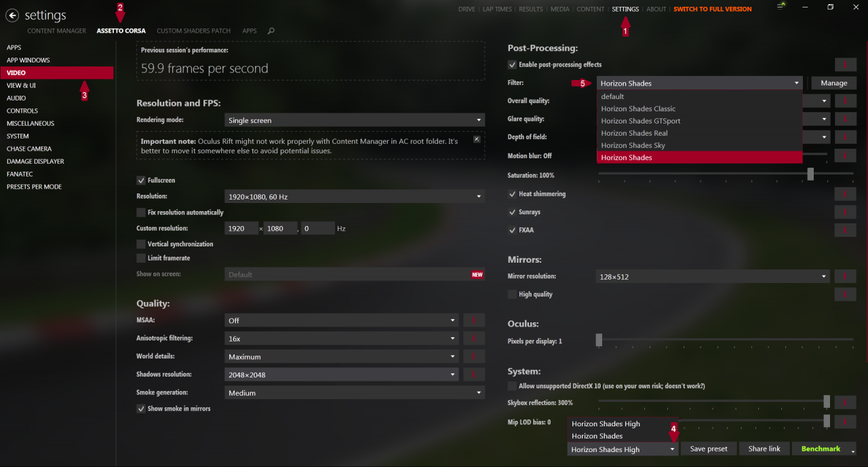The width and height of the screenshot is (868, 467).
Task: Click the red marker button beside Heat shimmering
Action: pos(845,194)
